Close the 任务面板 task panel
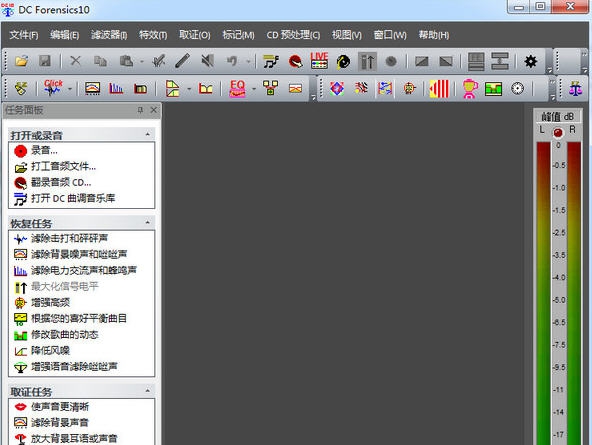592x445 pixels. (153, 110)
